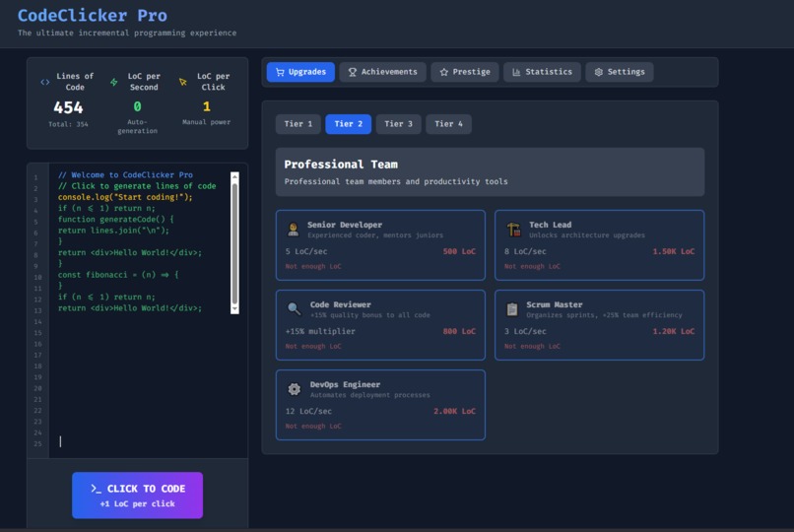Click the '8 LoC/sec' text
The height and width of the screenshot is (532, 794).
click(525, 251)
